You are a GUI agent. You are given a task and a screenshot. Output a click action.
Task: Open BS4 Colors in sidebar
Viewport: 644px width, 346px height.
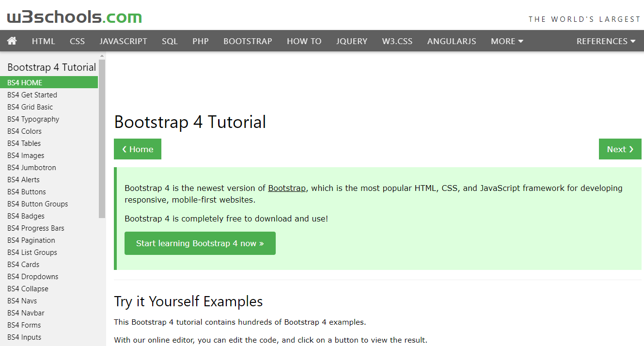tap(49, 131)
